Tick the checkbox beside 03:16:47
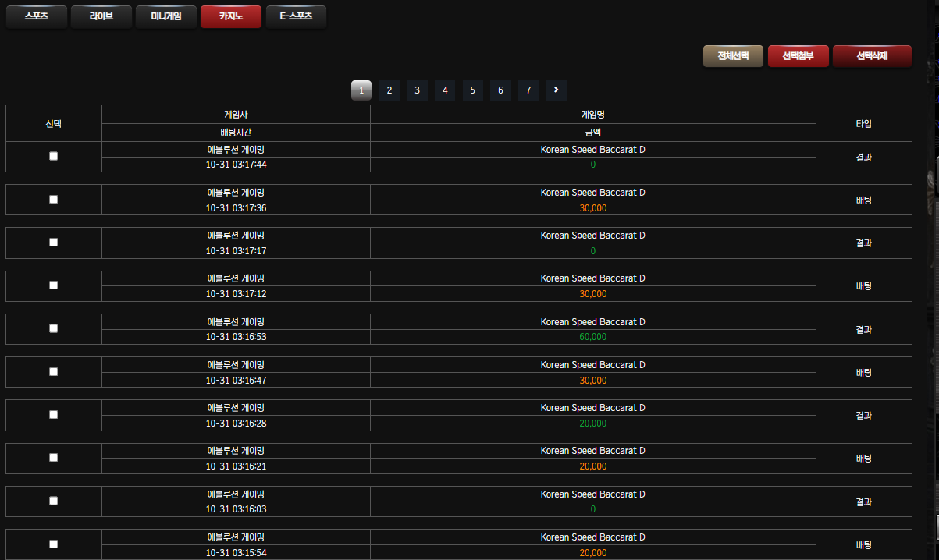 tap(53, 372)
